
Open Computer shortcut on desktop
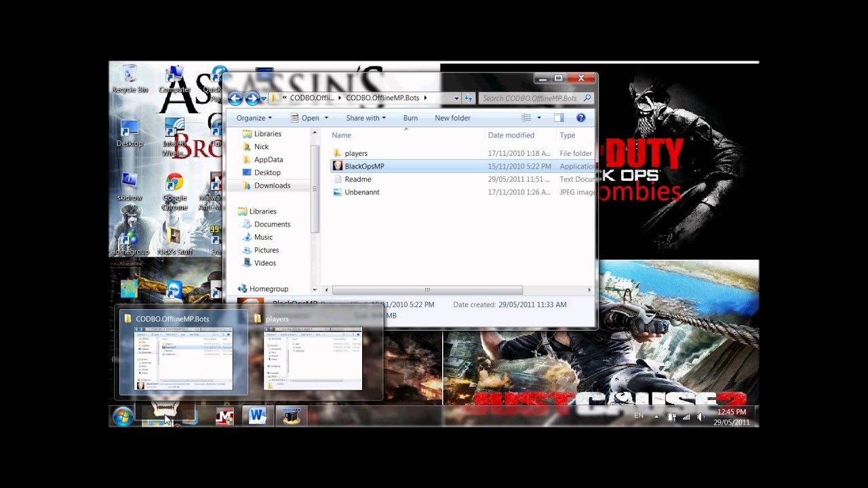(174, 79)
